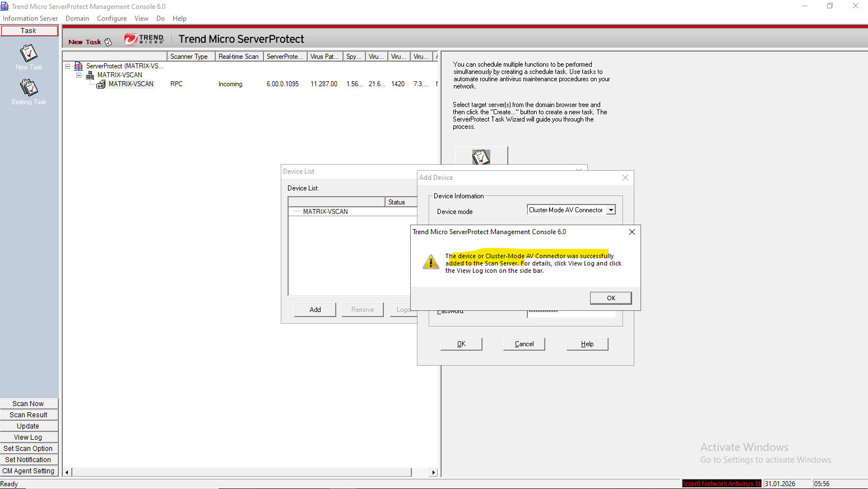Click the horizontal scrollbar right arrow
The image size is (868, 489).
tap(433, 472)
